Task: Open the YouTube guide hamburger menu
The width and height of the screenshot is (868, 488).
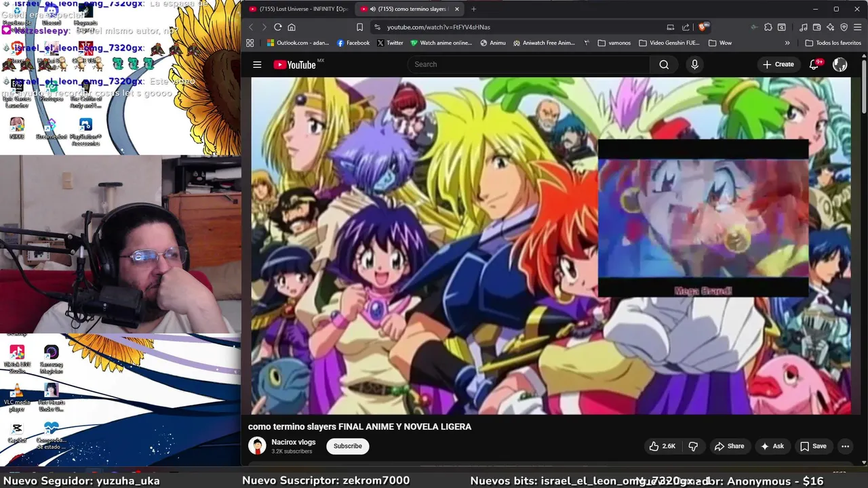Action: (257, 64)
